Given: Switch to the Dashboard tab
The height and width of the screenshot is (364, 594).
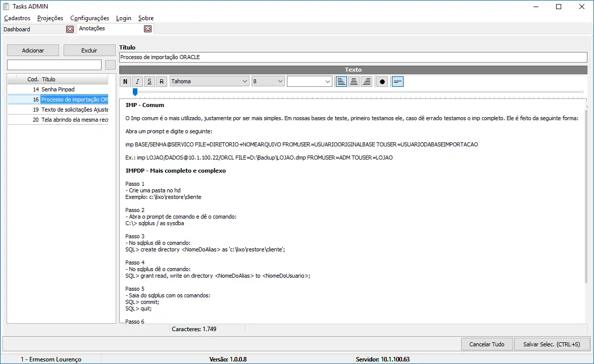Looking at the screenshot, I should tap(34, 29).
